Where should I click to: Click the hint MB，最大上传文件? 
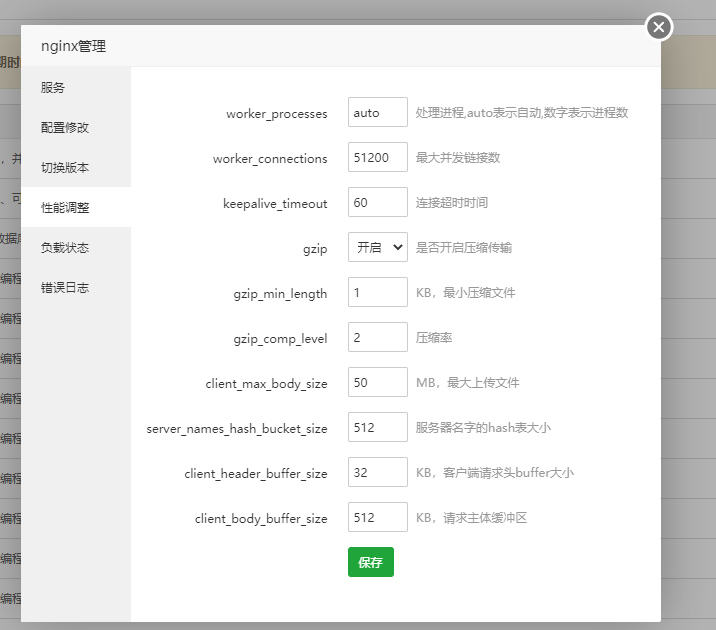[x=468, y=382]
